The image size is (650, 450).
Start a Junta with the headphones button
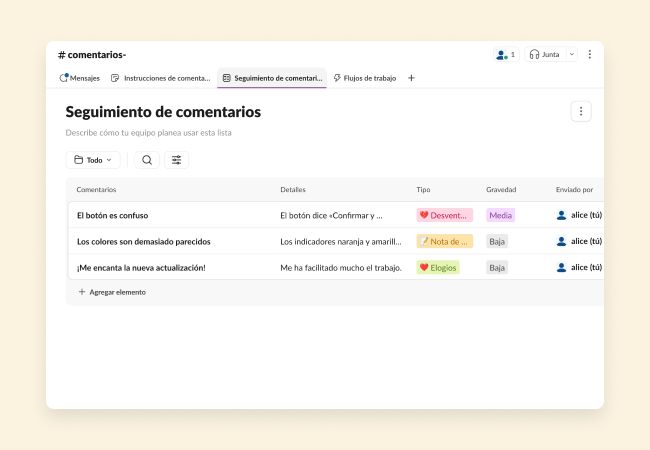(x=544, y=54)
